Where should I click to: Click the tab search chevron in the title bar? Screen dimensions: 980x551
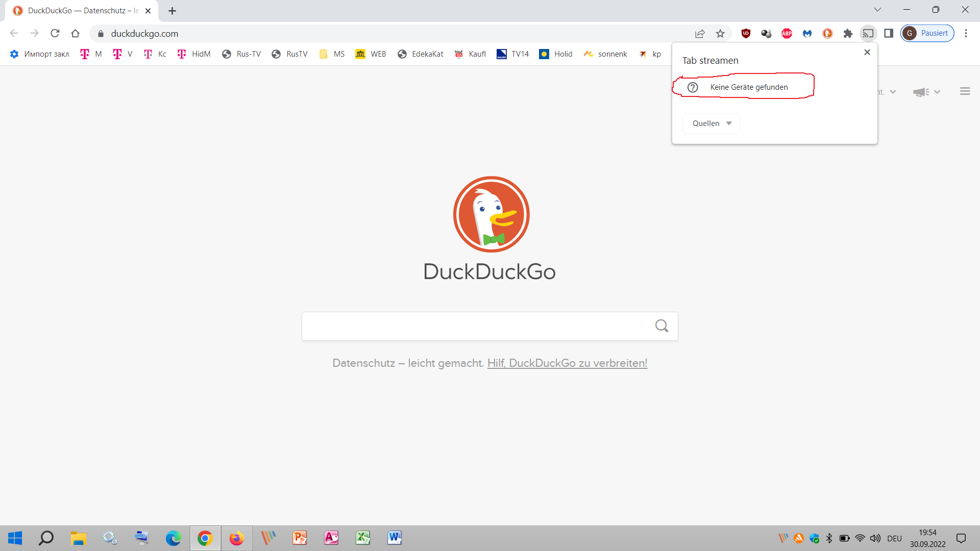click(877, 10)
